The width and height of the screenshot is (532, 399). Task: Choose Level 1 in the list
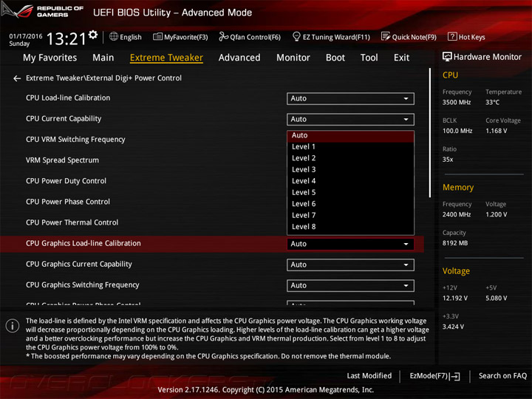point(350,146)
